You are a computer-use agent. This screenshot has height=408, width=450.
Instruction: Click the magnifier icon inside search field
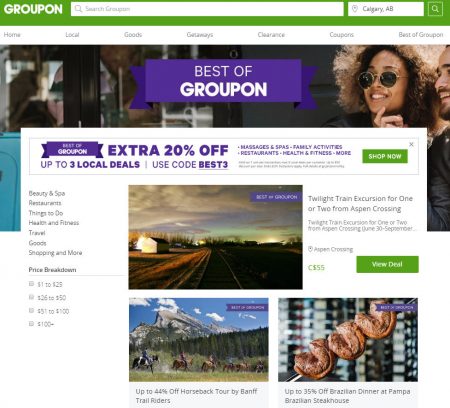(78, 9)
